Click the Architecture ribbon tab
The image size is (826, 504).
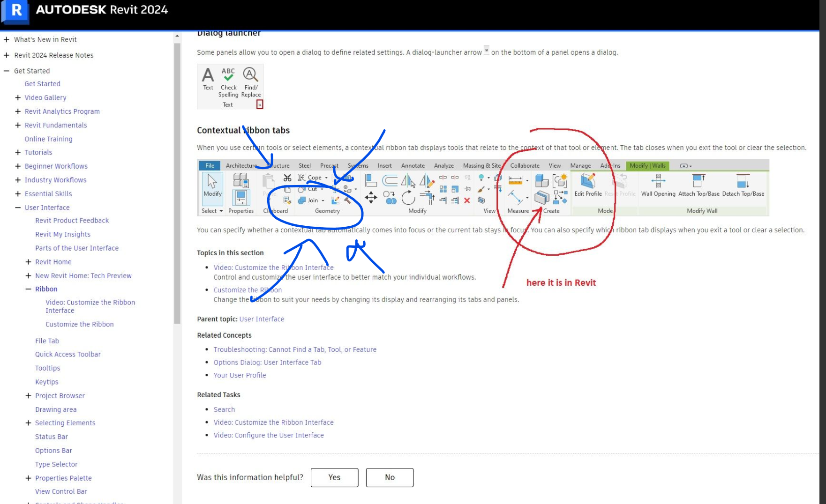coord(241,165)
